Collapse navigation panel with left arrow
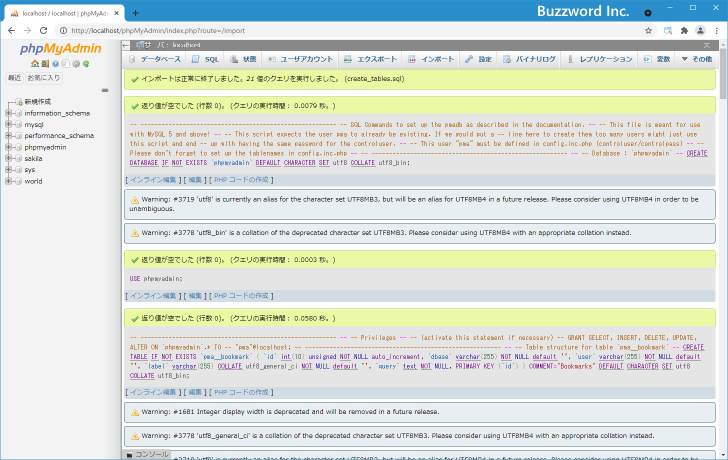 click(x=126, y=45)
